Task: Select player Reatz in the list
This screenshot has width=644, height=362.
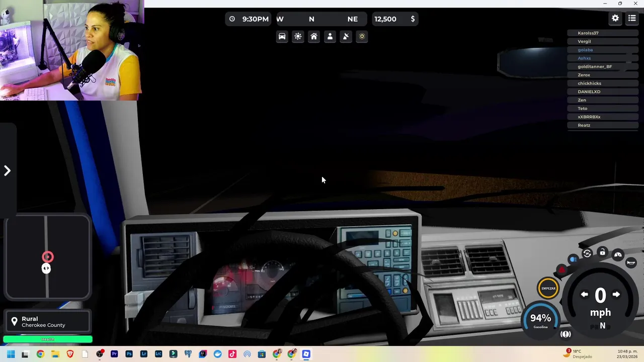Action: 603,125
